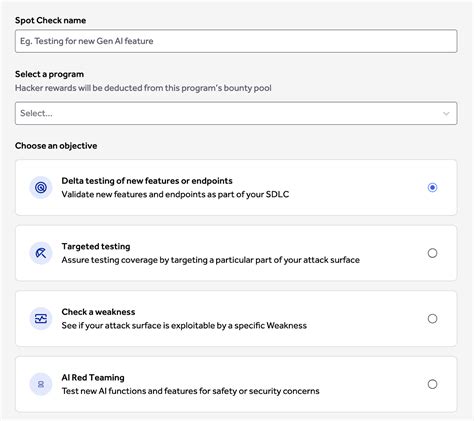The image size is (474, 421).
Task: Choose the AI Red Teaming radio option
Action: [432, 384]
